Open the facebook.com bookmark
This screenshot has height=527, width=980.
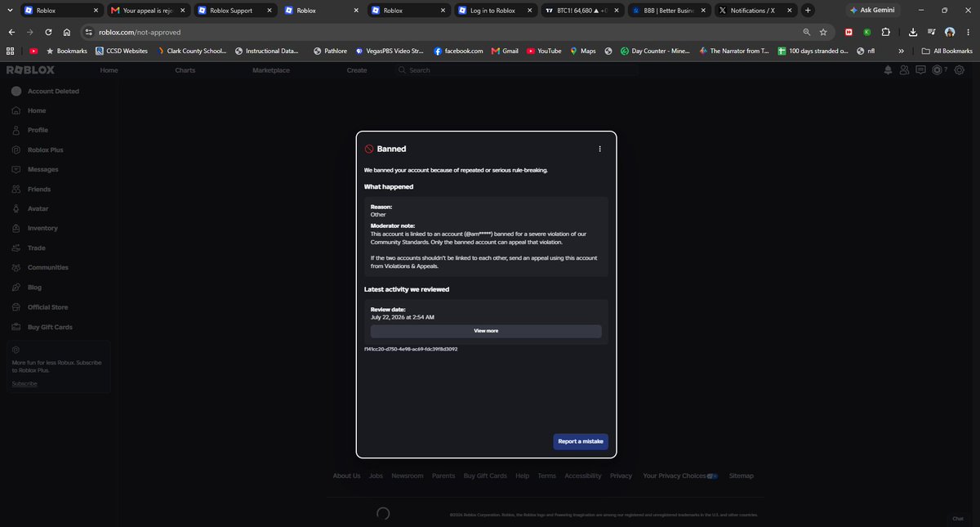point(458,51)
